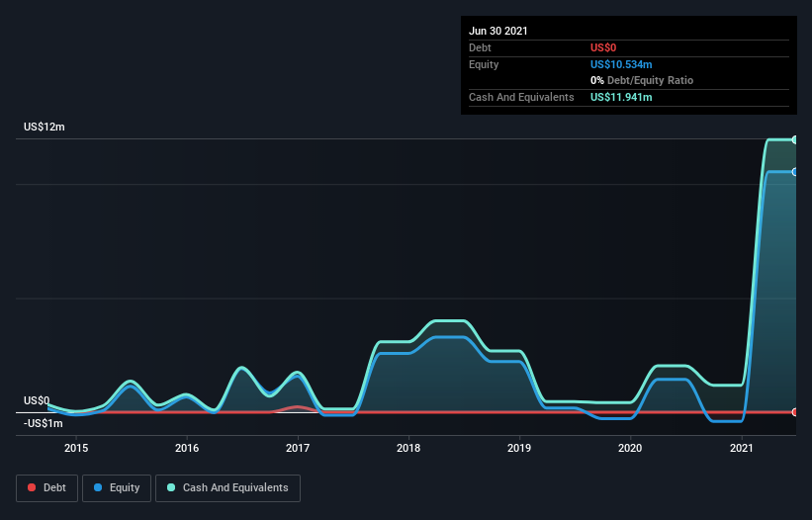This screenshot has height=520, width=812.
Task: Select the blue equity data point marker
Action: click(x=794, y=172)
